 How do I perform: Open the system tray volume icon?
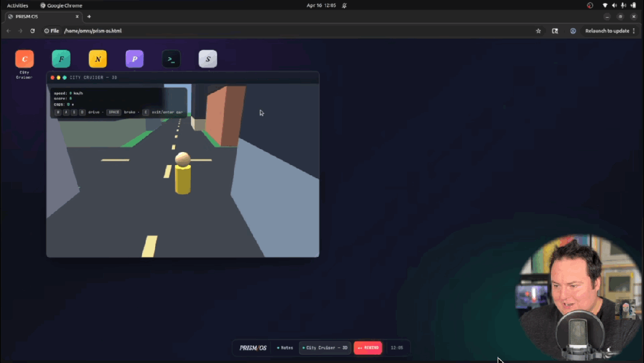[x=614, y=5]
